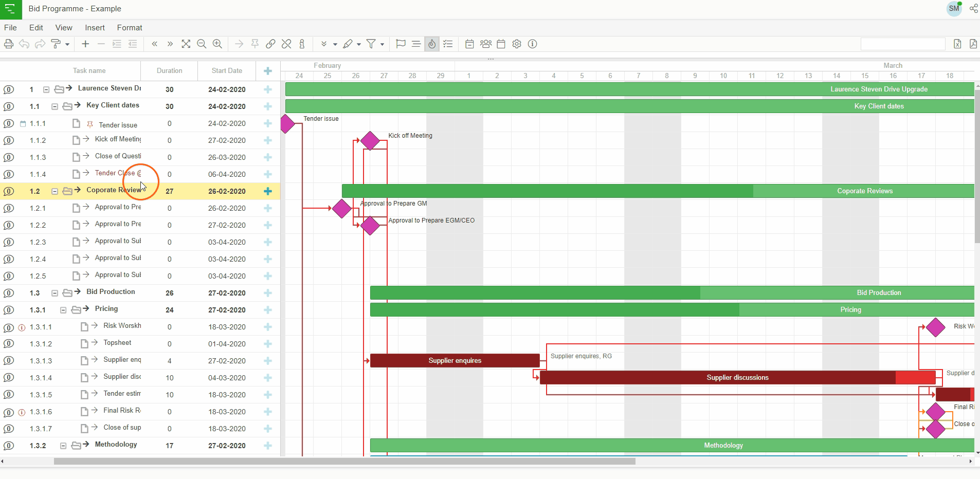
Task: Click the share icon at top right
Action: (x=973, y=9)
